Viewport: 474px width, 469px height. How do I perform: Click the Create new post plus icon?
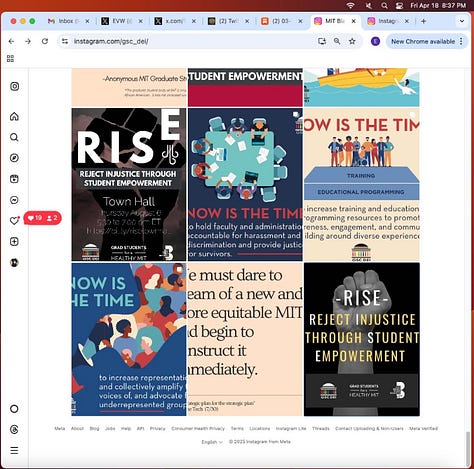click(14, 242)
